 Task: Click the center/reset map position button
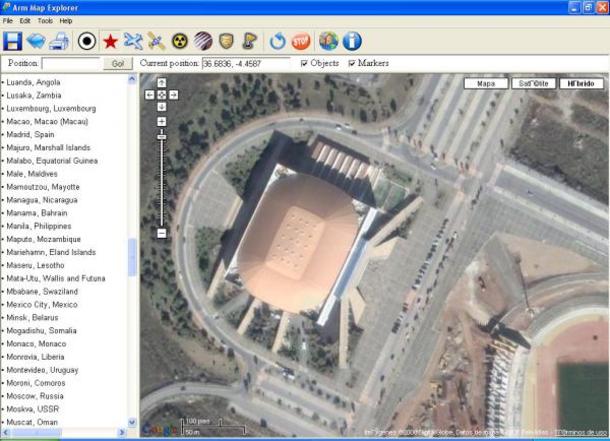161,94
